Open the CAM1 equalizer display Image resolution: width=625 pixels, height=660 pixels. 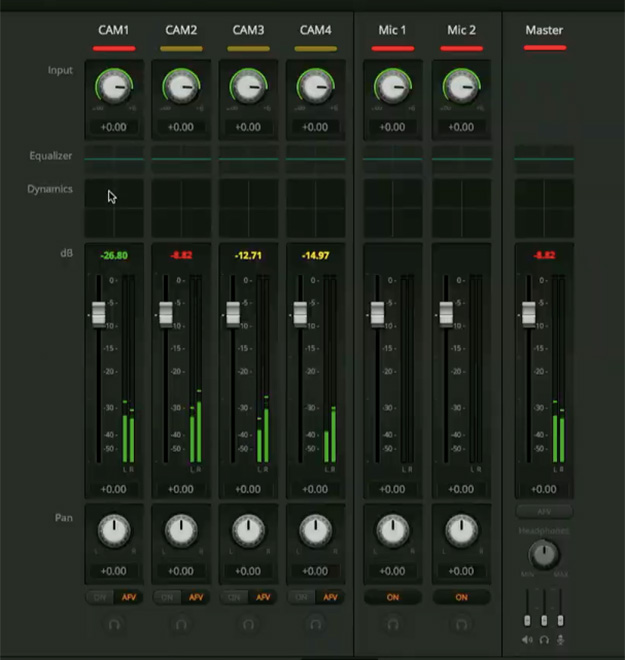pos(114,159)
